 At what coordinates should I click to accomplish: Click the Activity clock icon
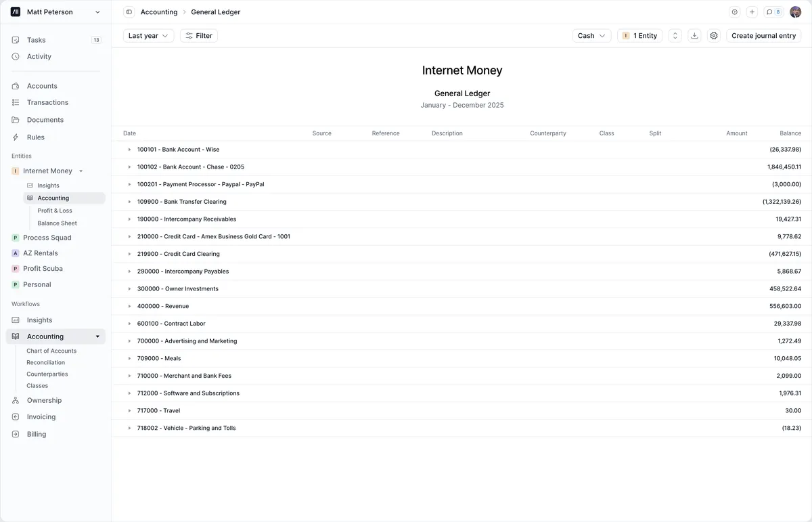point(16,57)
